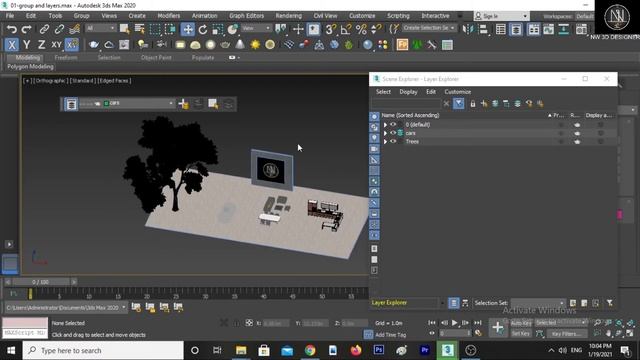Viewport: 640px width, 360px height.
Task: Click the Align tool icon
Action: tap(483, 29)
